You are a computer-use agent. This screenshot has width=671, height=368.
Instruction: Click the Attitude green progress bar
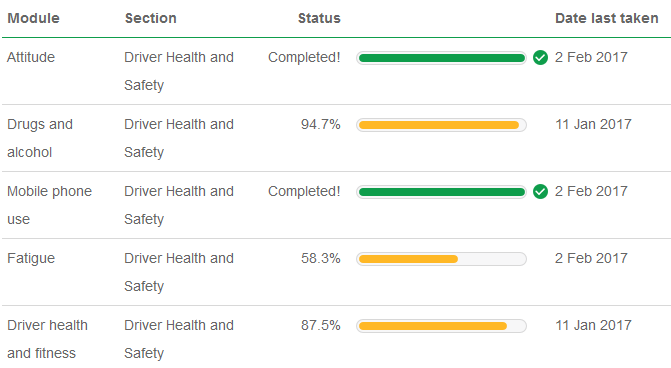pyautogui.click(x=441, y=58)
